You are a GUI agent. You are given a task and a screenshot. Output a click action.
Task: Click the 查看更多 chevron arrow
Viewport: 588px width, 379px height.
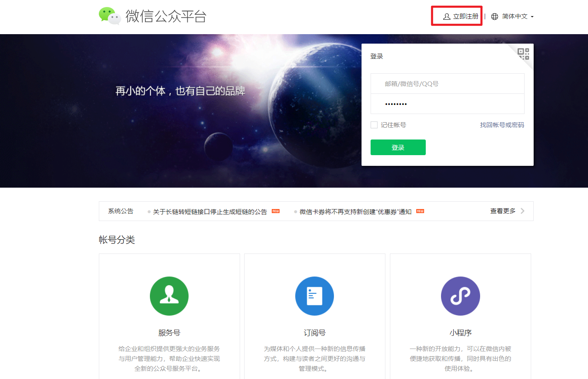523,211
